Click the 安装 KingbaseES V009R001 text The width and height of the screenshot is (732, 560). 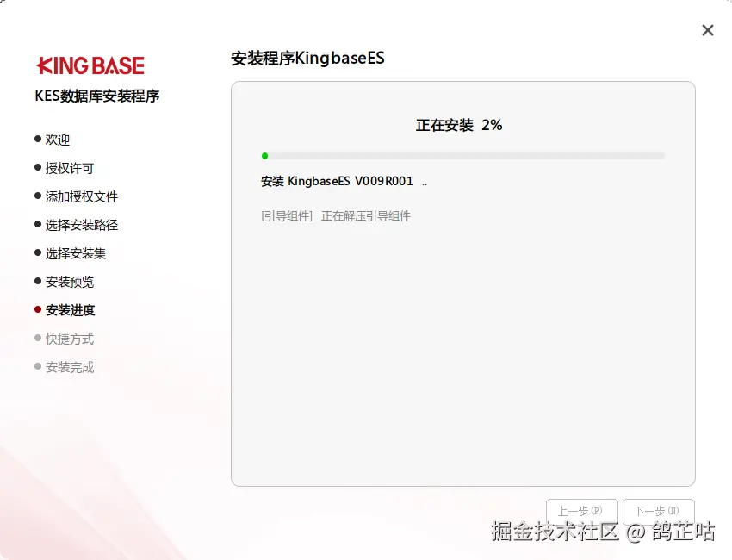pos(337,181)
